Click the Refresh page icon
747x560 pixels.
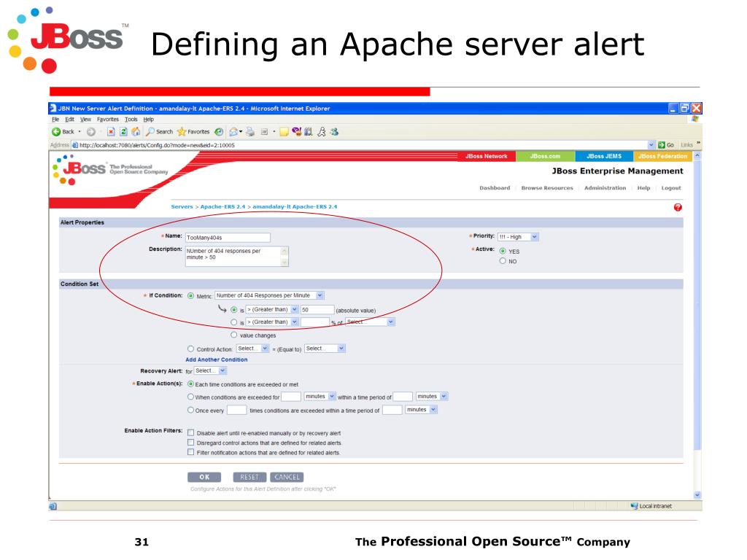pyautogui.click(x=123, y=132)
